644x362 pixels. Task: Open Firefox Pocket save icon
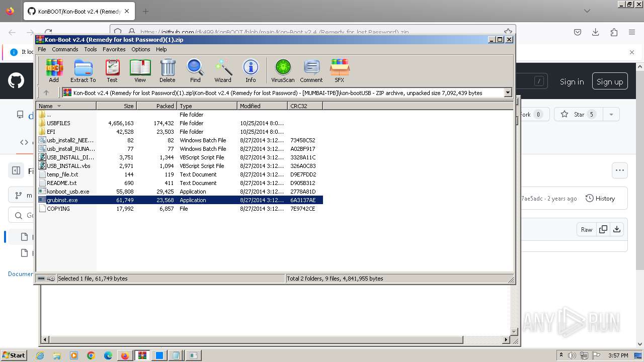[x=578, y=32]
